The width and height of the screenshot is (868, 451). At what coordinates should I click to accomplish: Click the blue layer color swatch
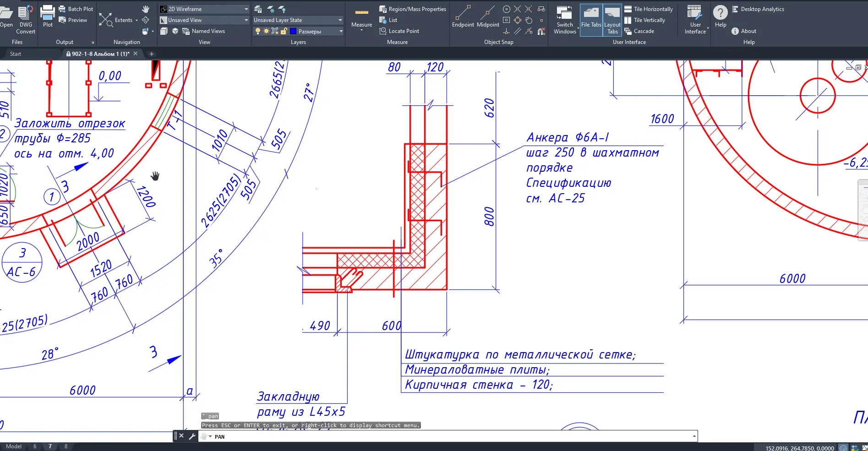click(294, 31)
